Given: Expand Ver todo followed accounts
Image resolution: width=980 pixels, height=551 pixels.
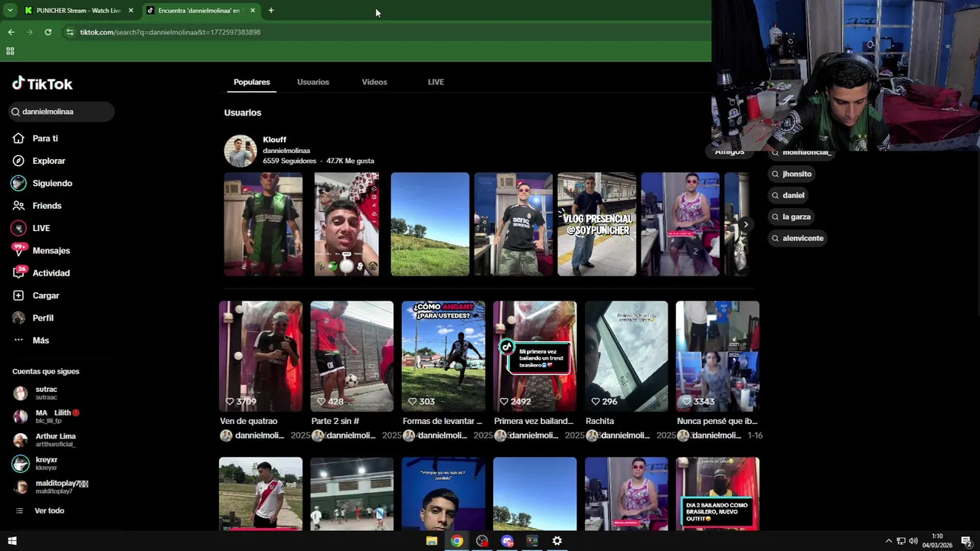Looking at the screenshot, I should pyautogui.click(x=49, y=511).
